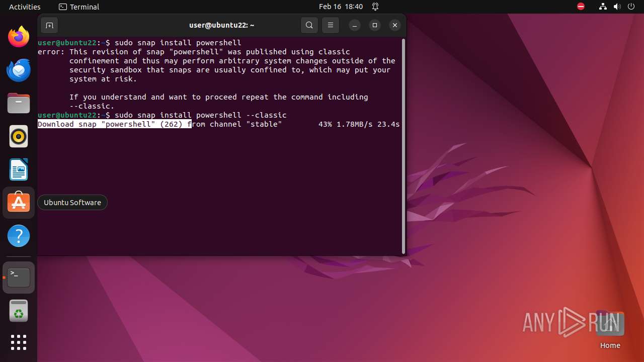This screenshot has height=362, width=644.
Task: Click the power icon in top bar
Action: pos(631,7)
